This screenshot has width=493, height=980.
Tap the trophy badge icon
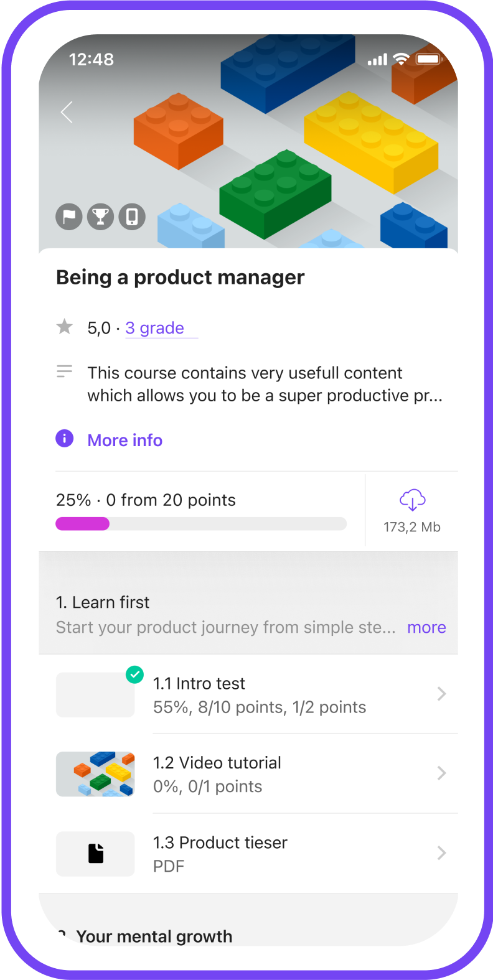tap(100, 217)
